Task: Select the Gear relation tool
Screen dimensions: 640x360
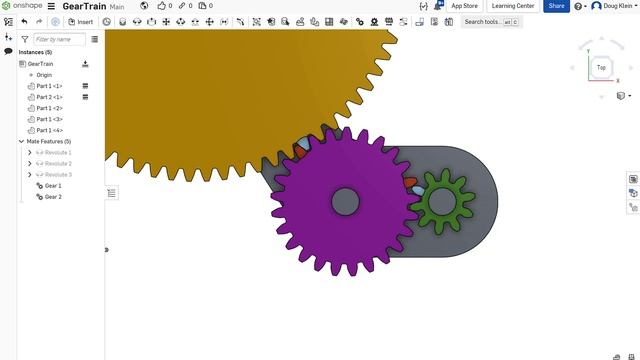Action: [x=360, y=22]
